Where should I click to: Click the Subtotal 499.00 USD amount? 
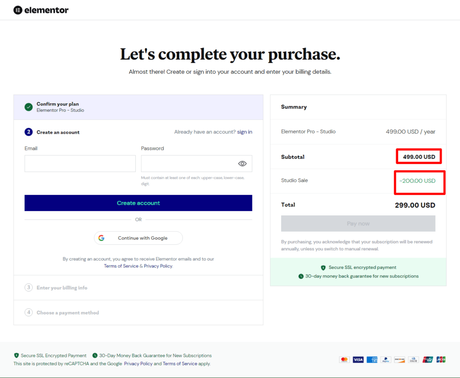click(419, 157)
